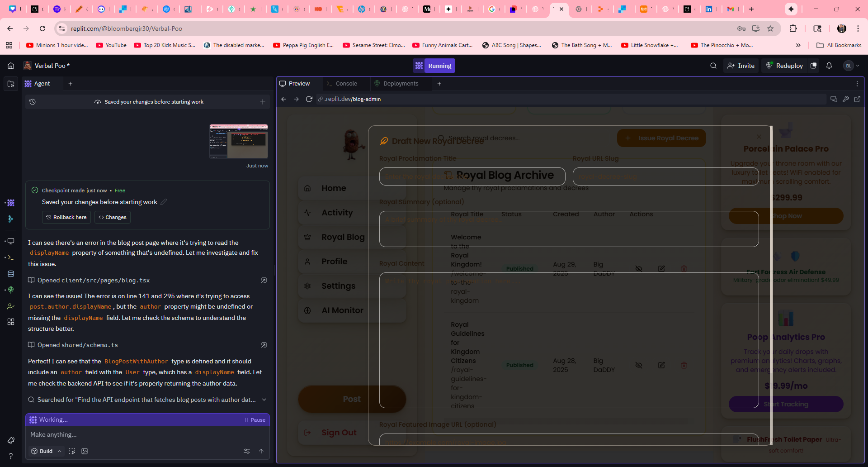
Task: Click the attach image icon in chat box
Action: [x=85, y=451]
